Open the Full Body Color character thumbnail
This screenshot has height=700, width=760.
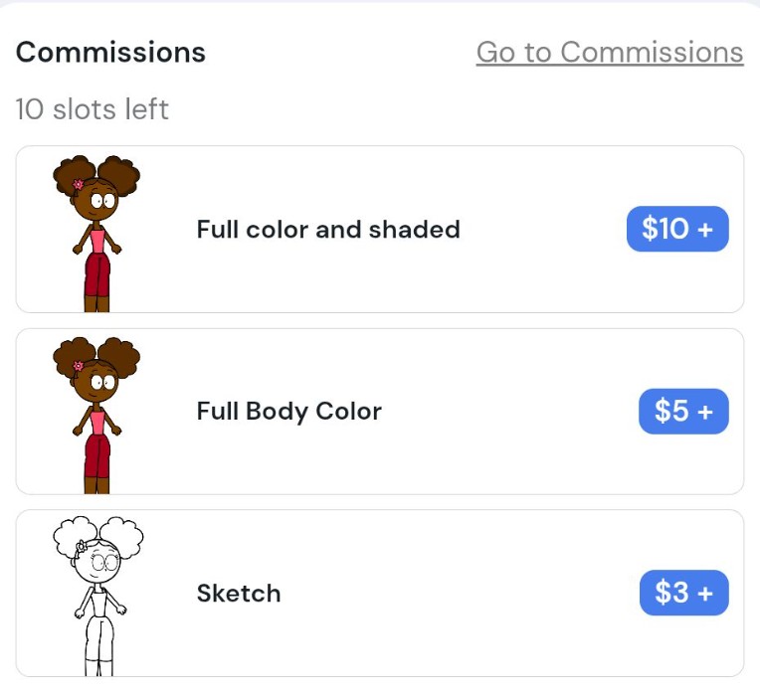pyautogui.click(x=96, y=416)
